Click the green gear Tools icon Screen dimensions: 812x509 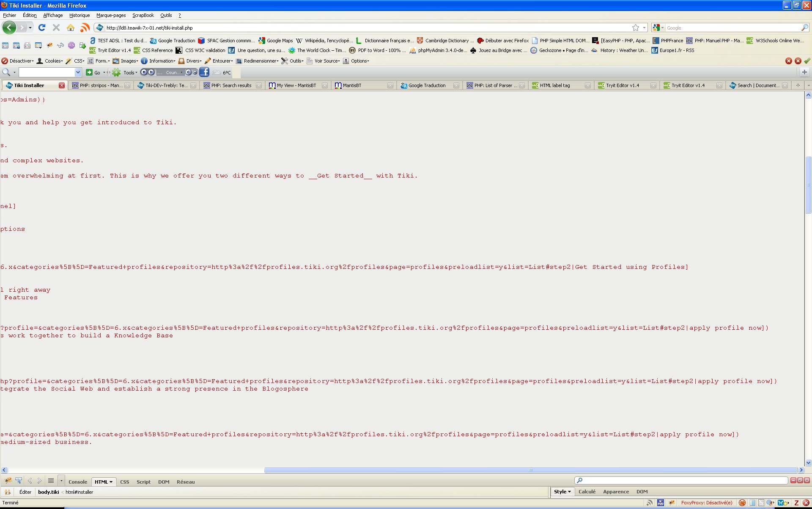116,72
